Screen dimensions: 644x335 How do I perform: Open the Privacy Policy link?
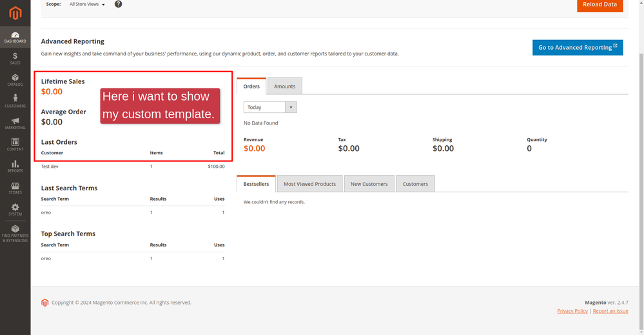point(572,311)
